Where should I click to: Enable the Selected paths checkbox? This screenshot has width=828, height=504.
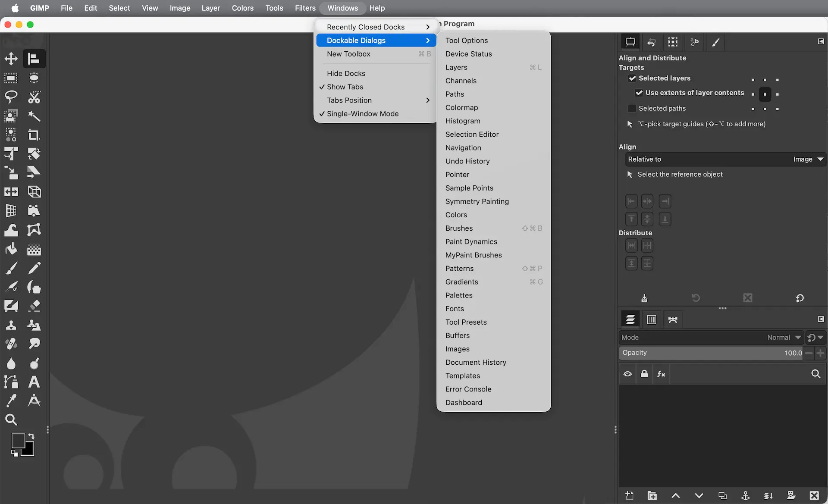[x=632, y=108]
